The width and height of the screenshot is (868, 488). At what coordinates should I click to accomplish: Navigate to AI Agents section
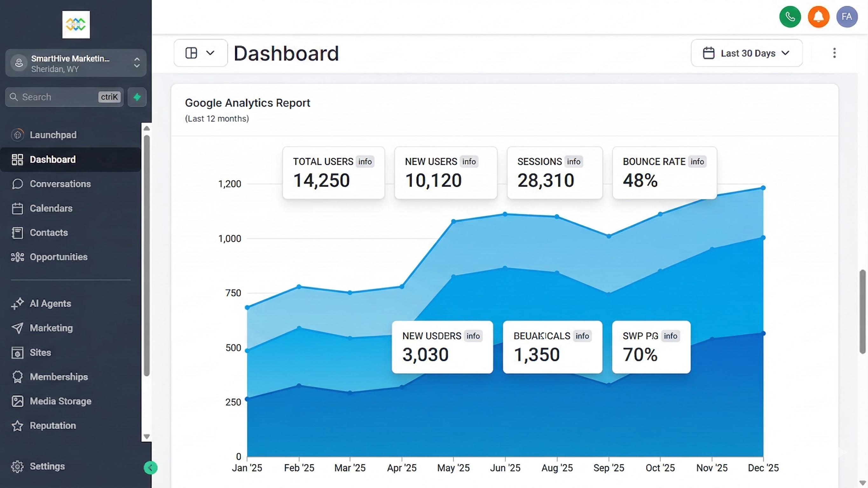50,303
